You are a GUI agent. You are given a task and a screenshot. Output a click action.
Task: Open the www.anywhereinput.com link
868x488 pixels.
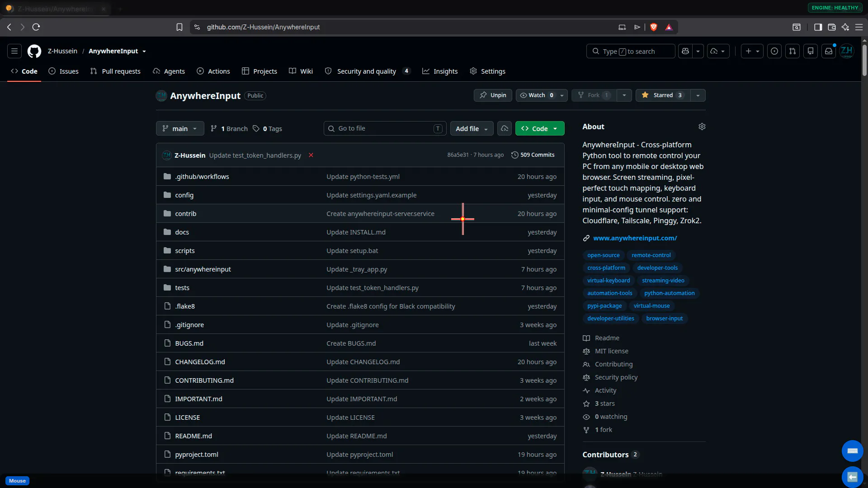tap(635, 238)
